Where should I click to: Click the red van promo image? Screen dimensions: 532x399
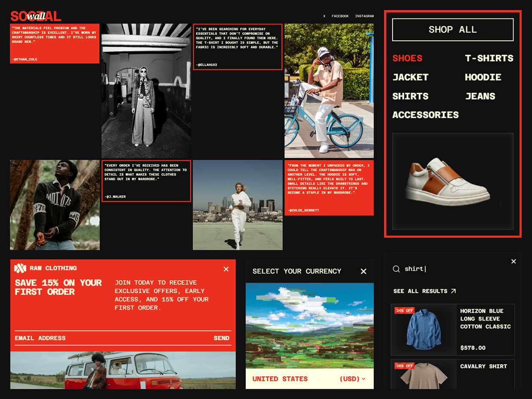(x=123, y=370)
